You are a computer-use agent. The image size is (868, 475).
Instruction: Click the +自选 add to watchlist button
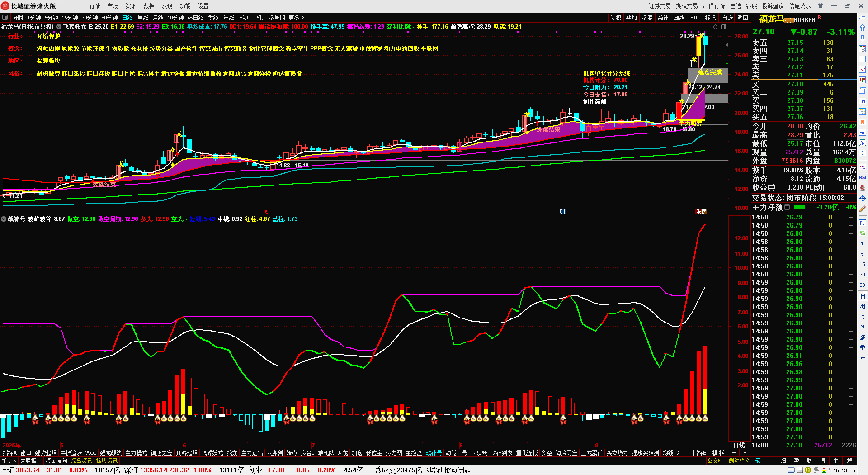(x=726, y=18)
